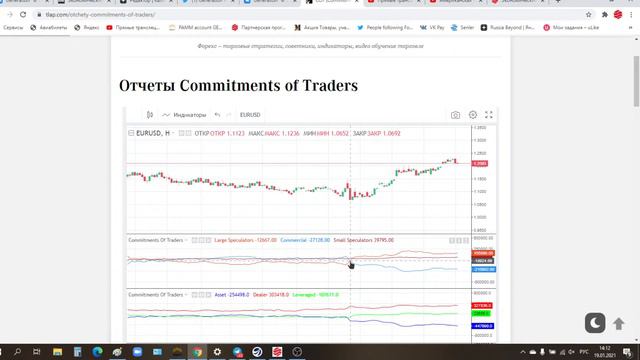Reload the page in Chrome
640x360 pixels.
pos(23,15)
